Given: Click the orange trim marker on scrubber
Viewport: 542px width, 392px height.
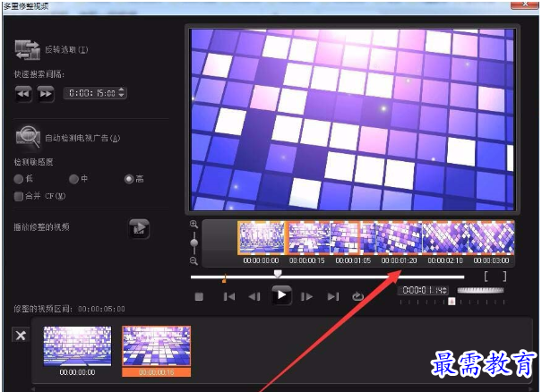Looking at the screenshot, I should (224, 278).
